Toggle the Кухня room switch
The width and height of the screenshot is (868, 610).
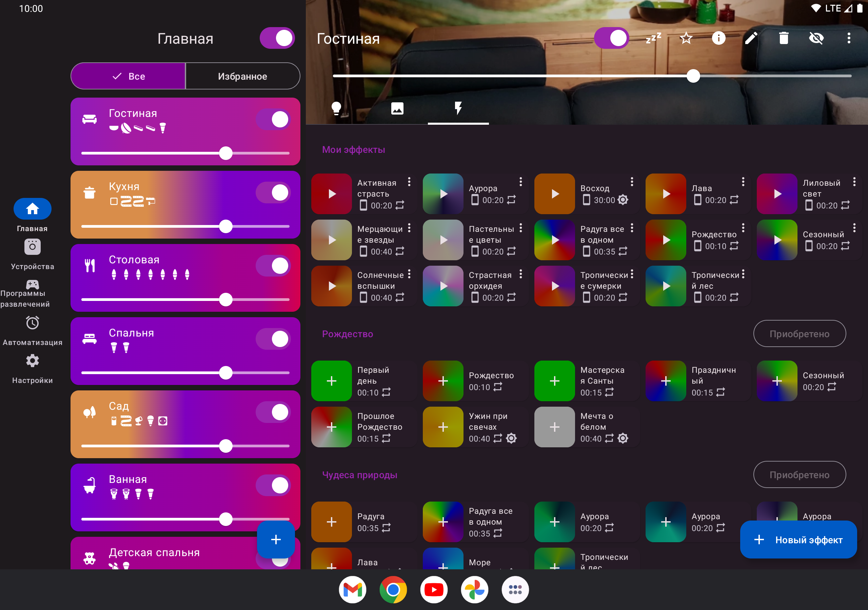coord(273,193)
